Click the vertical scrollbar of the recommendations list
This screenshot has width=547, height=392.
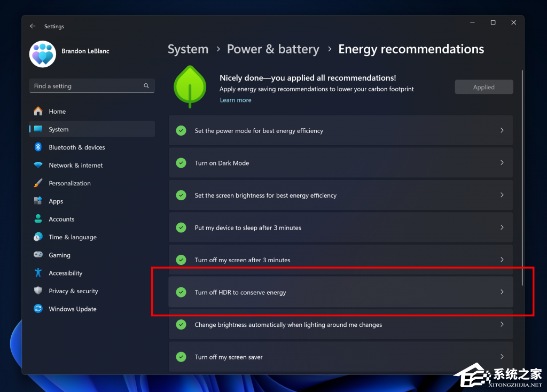tap(522, 178)
